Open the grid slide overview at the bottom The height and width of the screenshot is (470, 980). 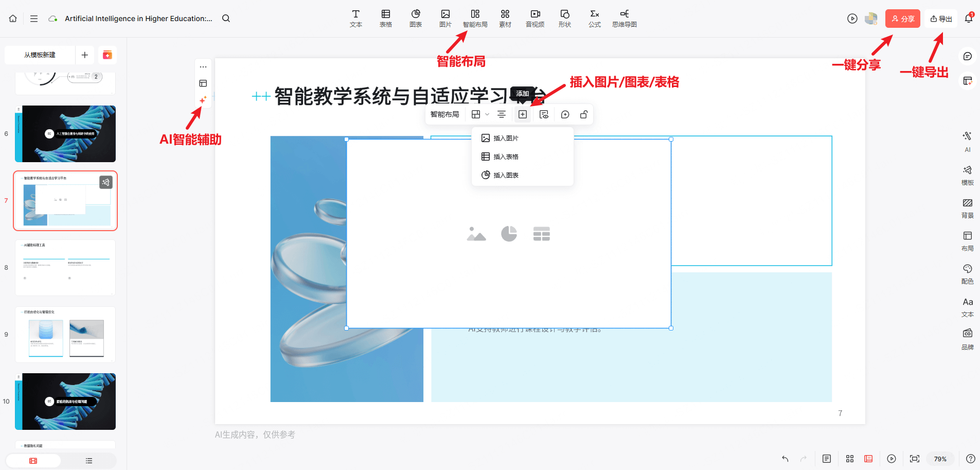(849, 458)
